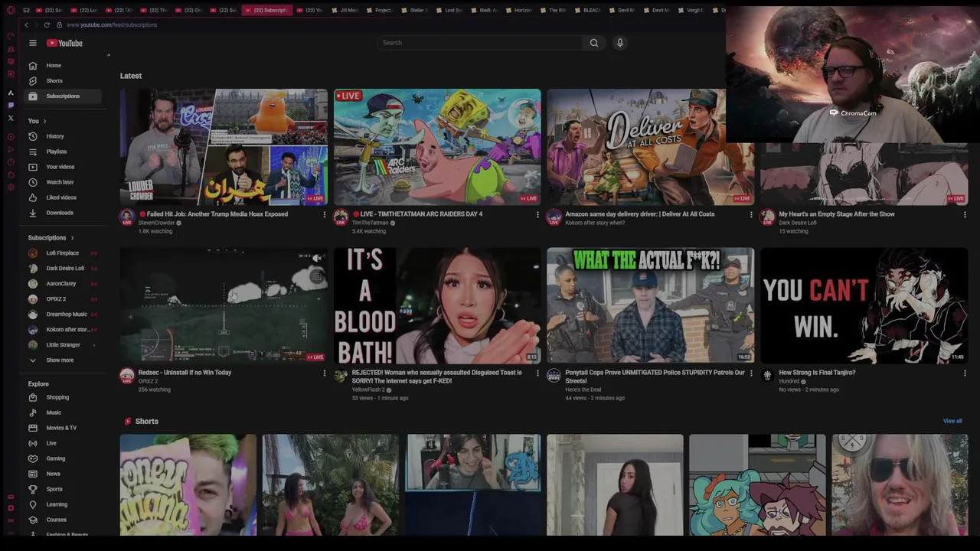Select Subscriptions in the sidebar
Screen dimensions: 980x551
[x=64, y=96]
